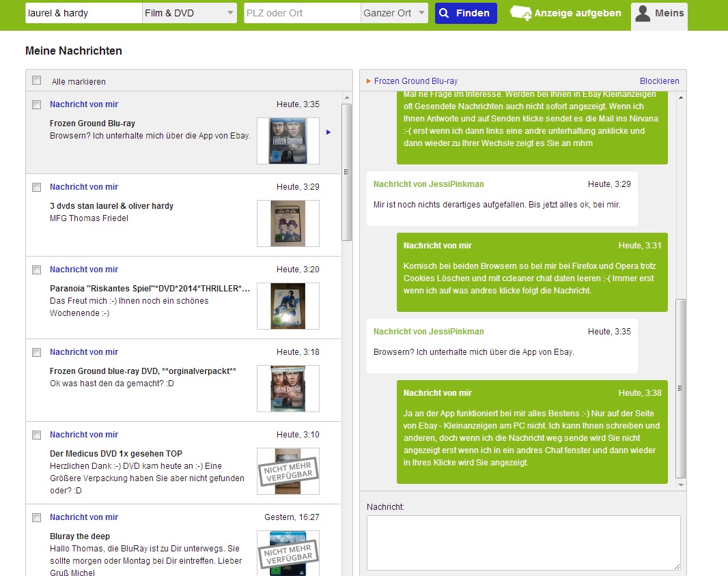Click the magnifier icon in Finden button
Screen dimensions: 728x576
click(444, 13)
